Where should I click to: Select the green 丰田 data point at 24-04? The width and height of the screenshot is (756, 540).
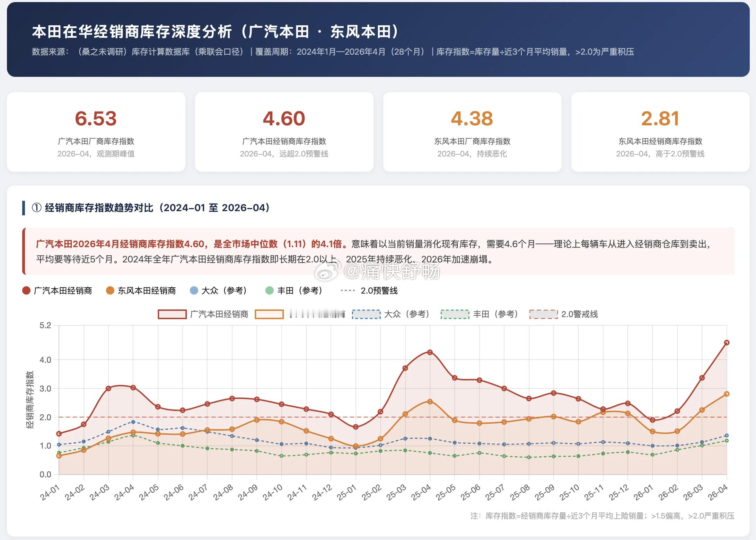[133, 435]
